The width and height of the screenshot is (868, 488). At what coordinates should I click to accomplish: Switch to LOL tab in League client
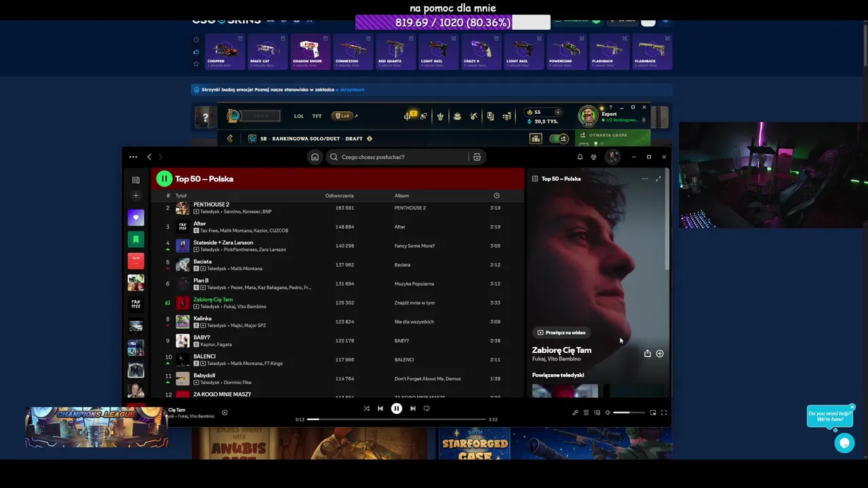[x=299, y=116]
